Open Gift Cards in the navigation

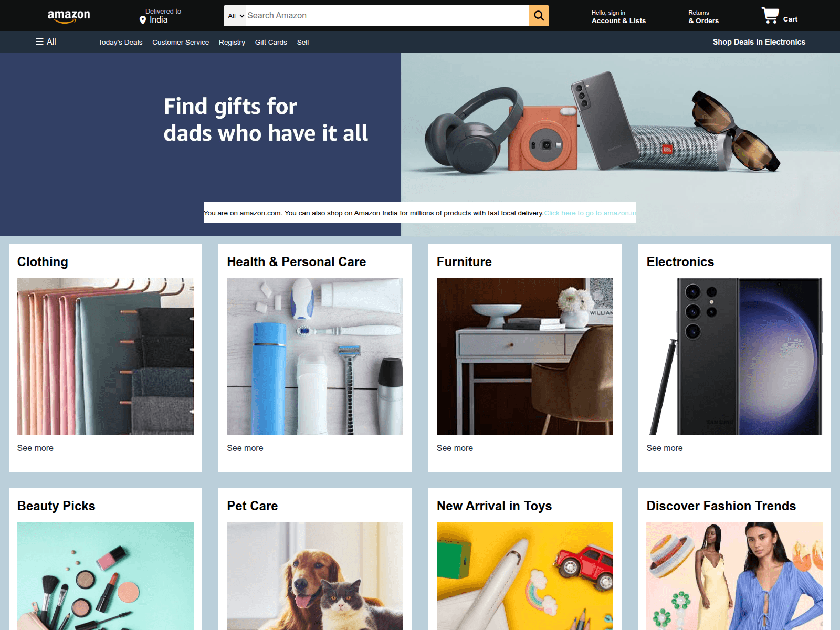271,42
